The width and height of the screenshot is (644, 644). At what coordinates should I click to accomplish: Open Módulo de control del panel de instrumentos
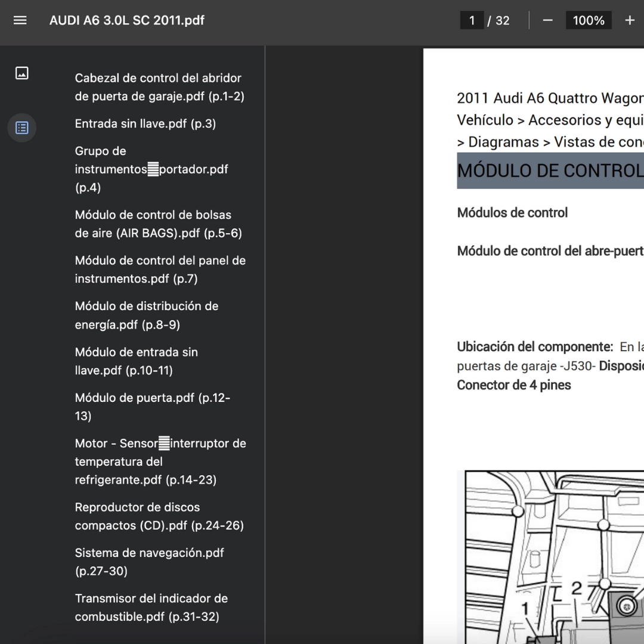click(x=160, y=270)
